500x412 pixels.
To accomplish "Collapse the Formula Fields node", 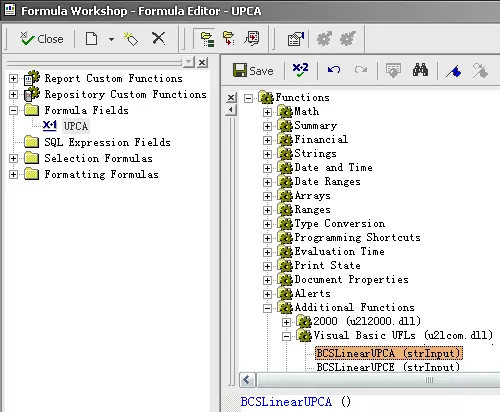I will coord(13,110).
